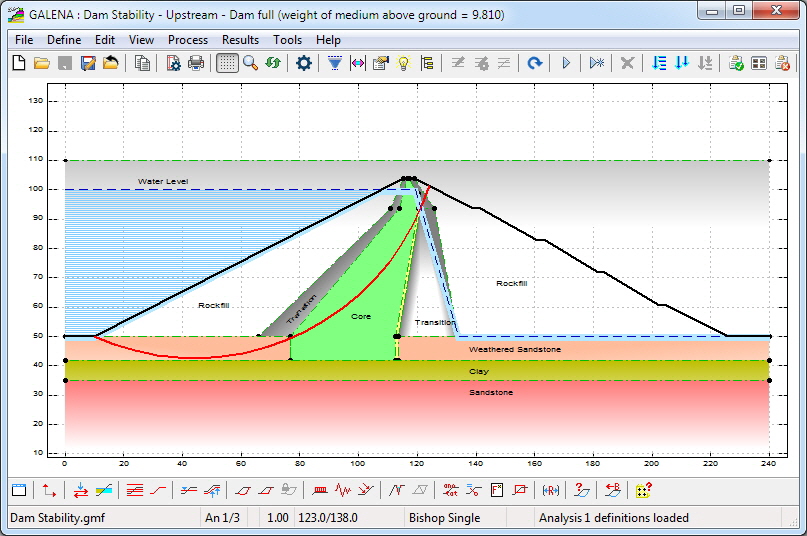Expand the Define menu
Viewport: 807px width, 536px height.
coord(64,40)
